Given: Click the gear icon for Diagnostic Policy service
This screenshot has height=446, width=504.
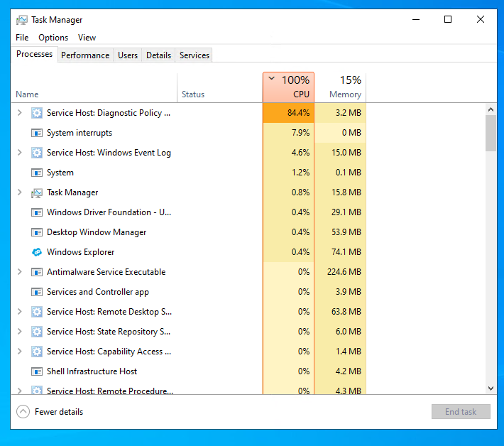Looking at the screenshot, I should [37, 113].
